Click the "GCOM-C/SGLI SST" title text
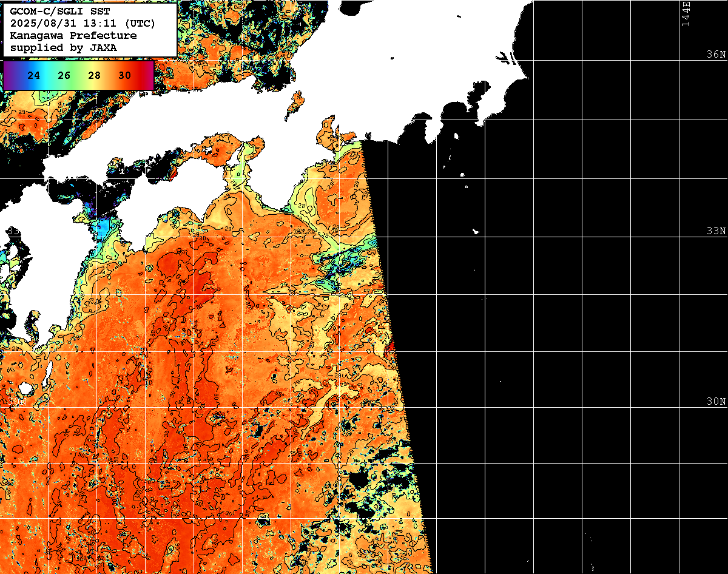 coord(60,12)
